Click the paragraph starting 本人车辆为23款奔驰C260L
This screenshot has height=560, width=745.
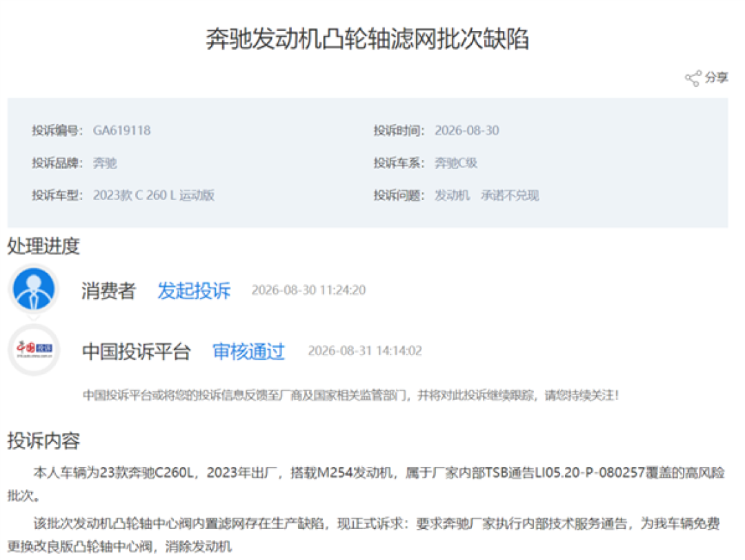click(366, 484)
